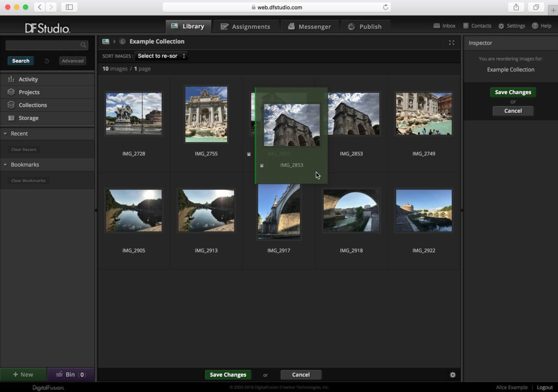The image size is (558, 392).
Task: Expand the collection view to fullscreen
Action: pyautogui.click(x=451, y=43)
